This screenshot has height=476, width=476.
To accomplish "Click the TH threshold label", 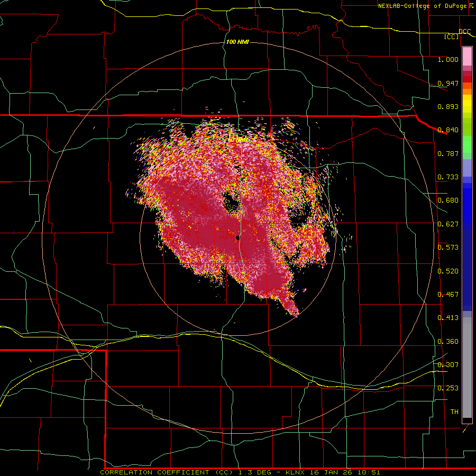I will click(x=454, y=412).
